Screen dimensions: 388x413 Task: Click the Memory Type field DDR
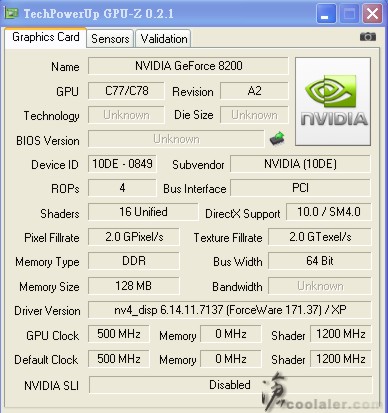[134, 261]
